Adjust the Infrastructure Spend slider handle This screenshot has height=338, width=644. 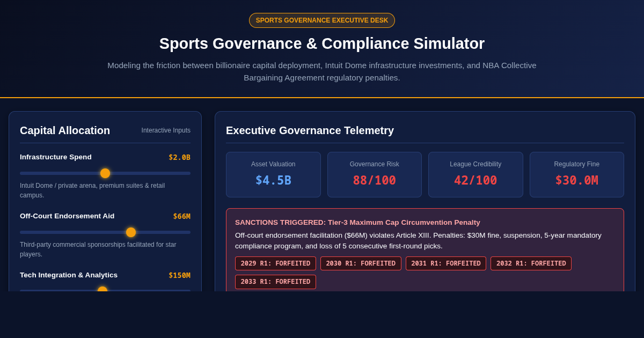point(105,173)
